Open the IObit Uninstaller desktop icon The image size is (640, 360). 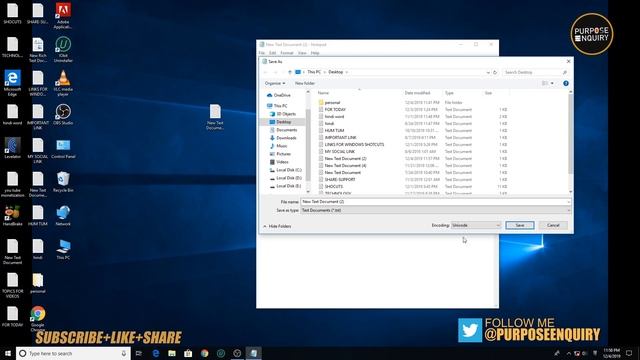[63, 49]
